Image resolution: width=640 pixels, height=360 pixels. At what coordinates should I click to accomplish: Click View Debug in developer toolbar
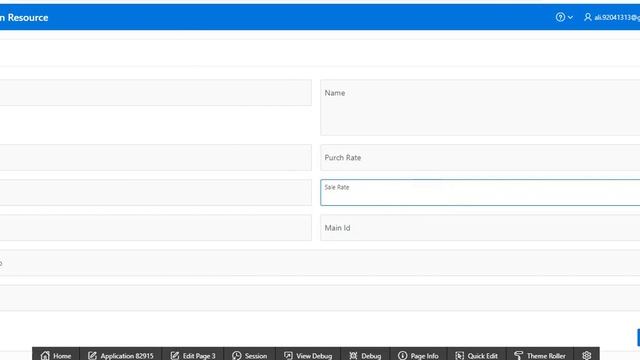coord(308,355)
